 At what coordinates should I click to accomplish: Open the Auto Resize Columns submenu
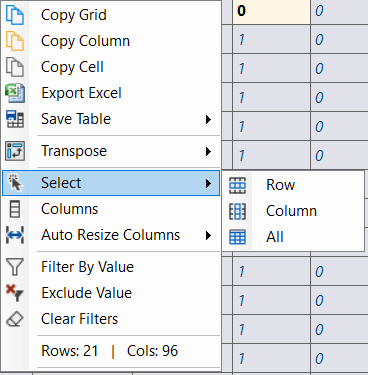tap(111, 235)
